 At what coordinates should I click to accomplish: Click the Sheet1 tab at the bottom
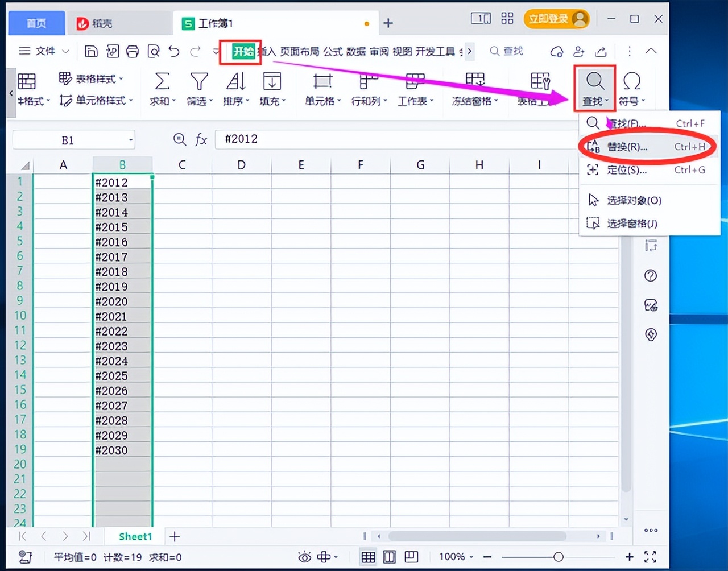pyautogui.click(x=135, y=536)
